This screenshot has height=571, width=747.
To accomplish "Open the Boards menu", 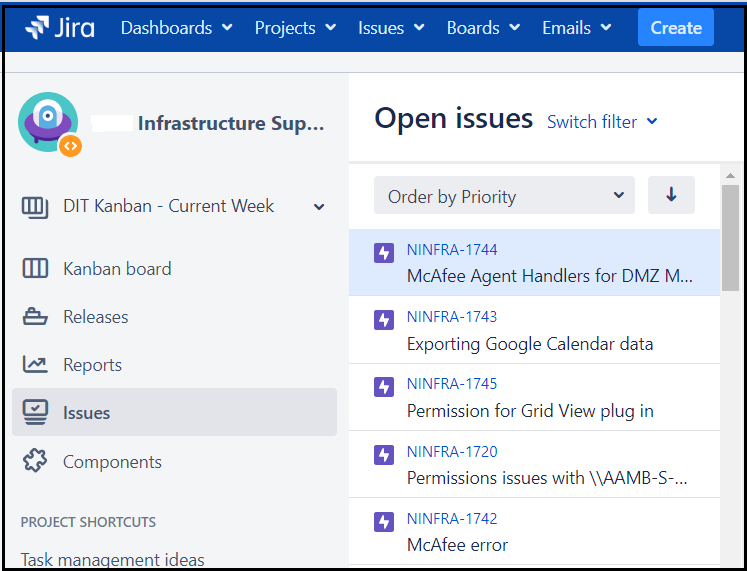I will tap(483, 28).
